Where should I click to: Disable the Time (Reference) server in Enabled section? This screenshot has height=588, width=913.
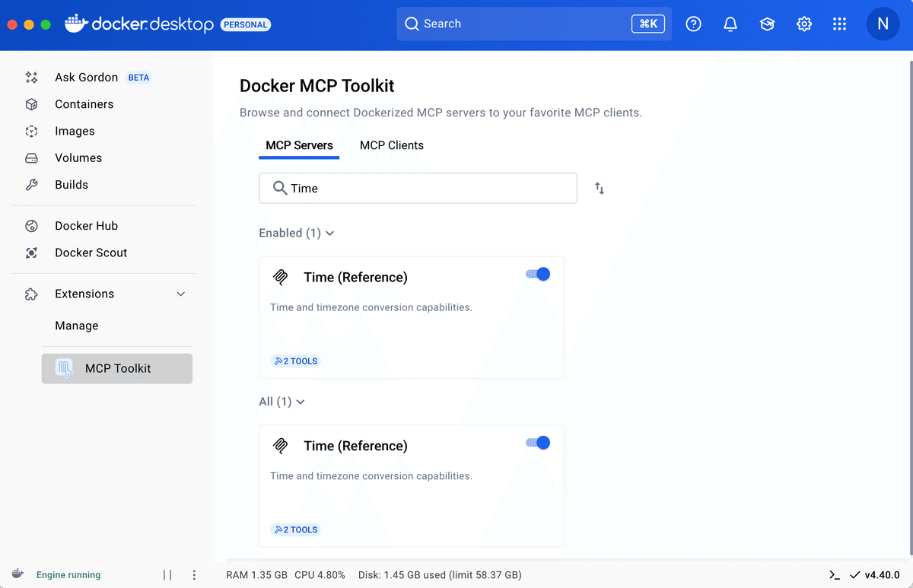pyautogui.click(x=537, y=273)
